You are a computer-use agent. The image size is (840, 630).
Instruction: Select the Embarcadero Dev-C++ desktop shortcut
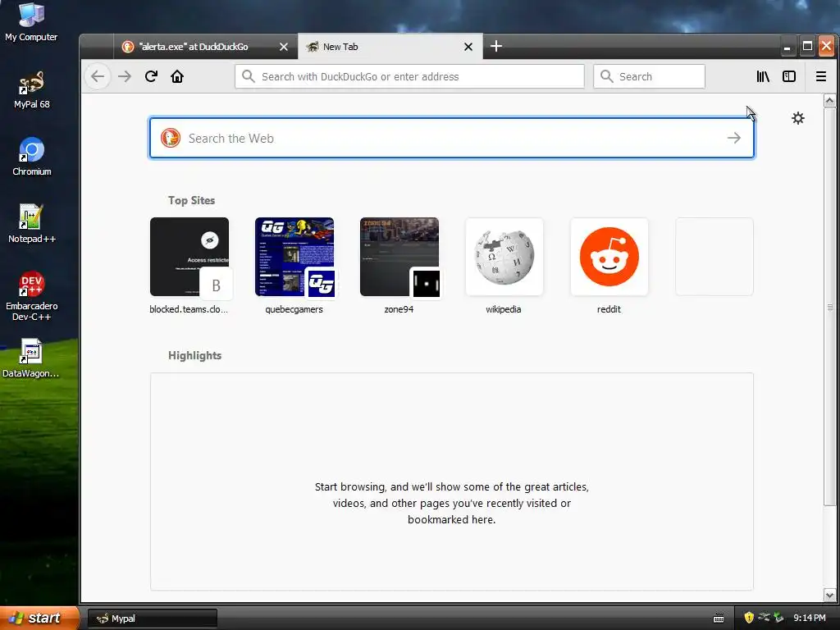[x=32, y=297]
